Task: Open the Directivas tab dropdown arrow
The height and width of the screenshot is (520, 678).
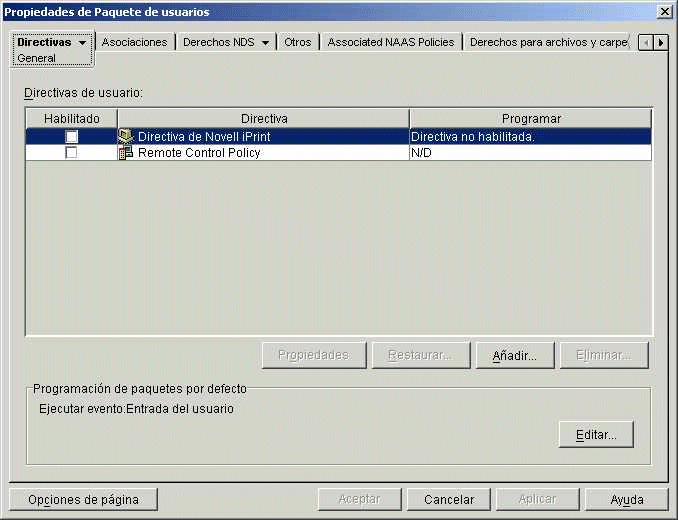Action: click(x=82, y=43)
